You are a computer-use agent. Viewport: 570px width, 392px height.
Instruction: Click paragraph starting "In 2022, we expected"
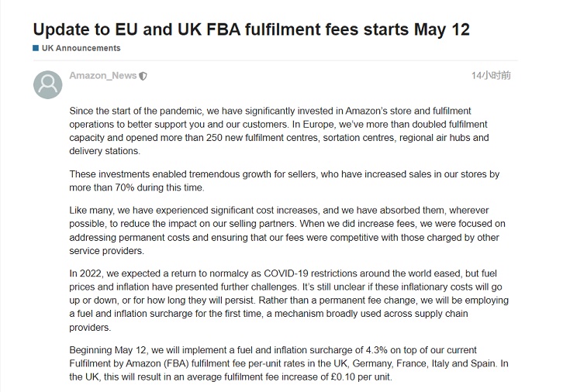[288, 301]
